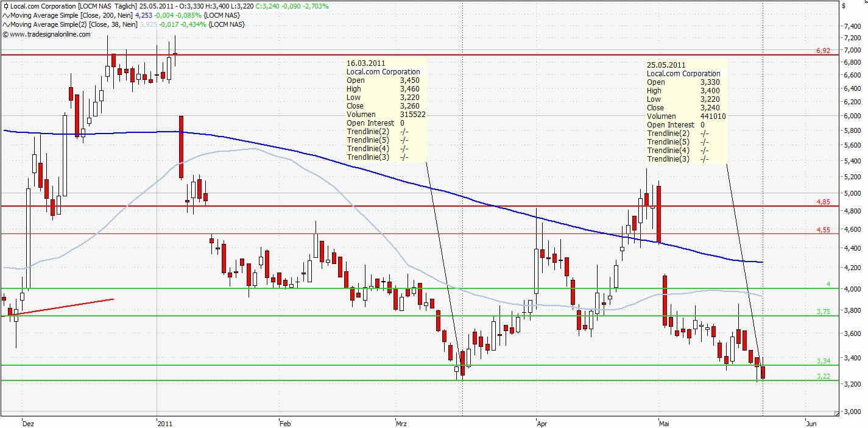Viewport: 868px width, 428px height.
Task: Open the www.tradesignalonline.com link
Action: (x=50, y=34)
